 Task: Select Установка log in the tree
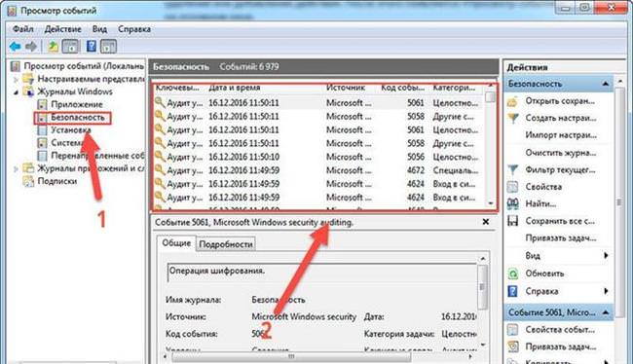point(71,130)
